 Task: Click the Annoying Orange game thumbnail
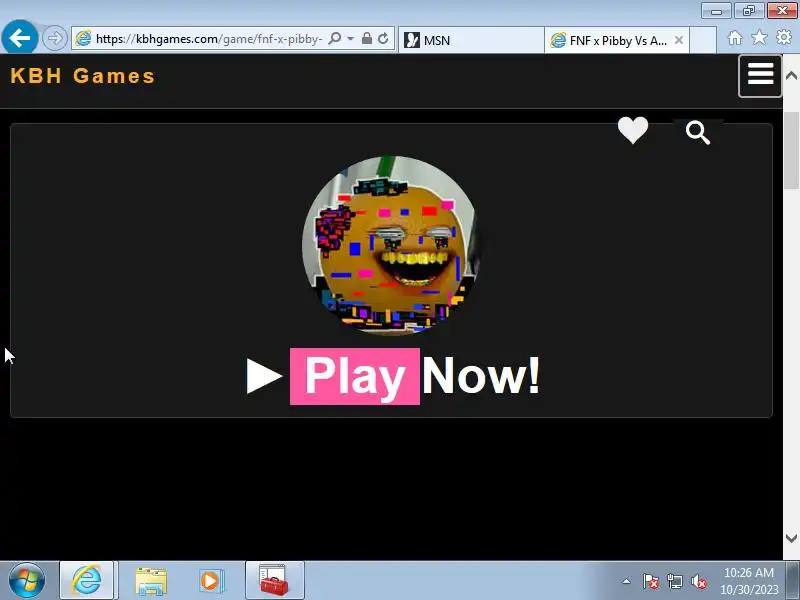[391, 245]
